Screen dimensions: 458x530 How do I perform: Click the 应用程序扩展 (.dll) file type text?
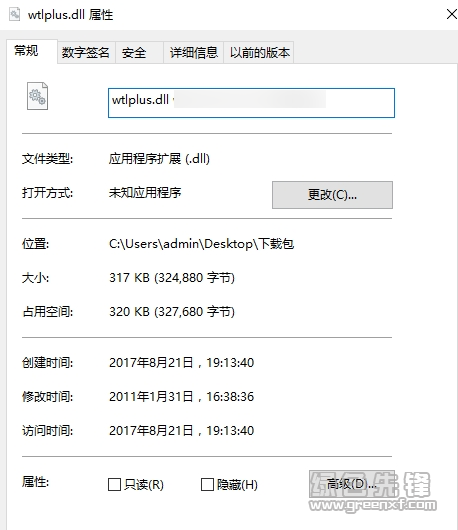click(159, 159)
